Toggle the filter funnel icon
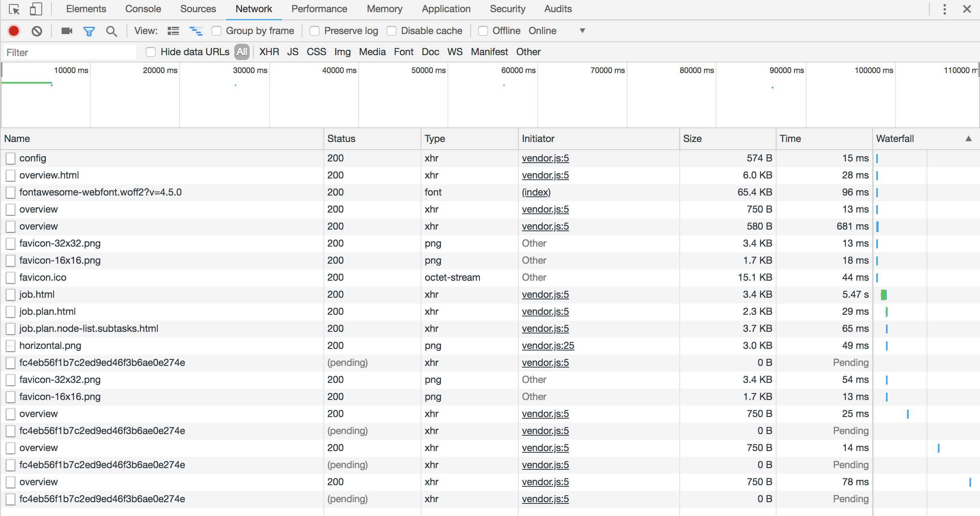The width and height of the screenshot is (980, 516). pos(89,31)
